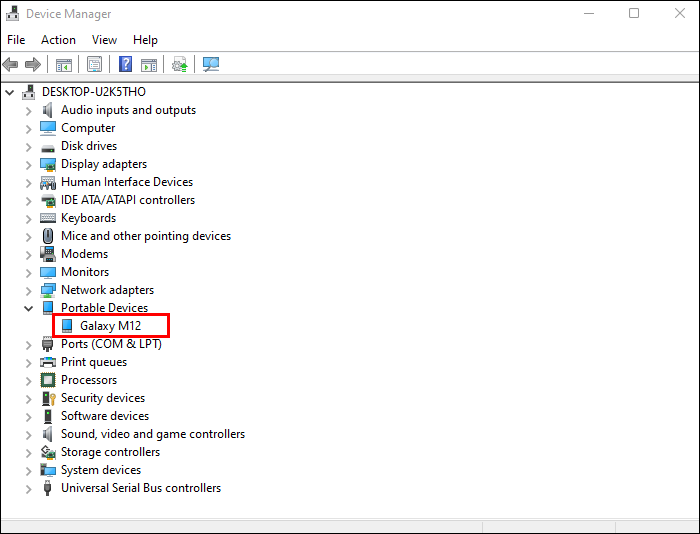Click the System devices icon
The height and width of the screenshot is (534, 700).
click(x=48, y=470)
